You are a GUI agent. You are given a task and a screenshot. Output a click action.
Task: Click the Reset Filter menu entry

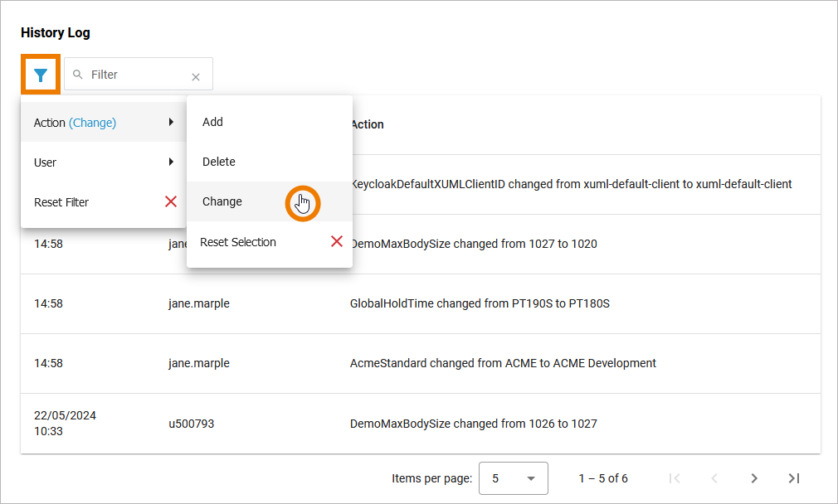coord(61,202)
